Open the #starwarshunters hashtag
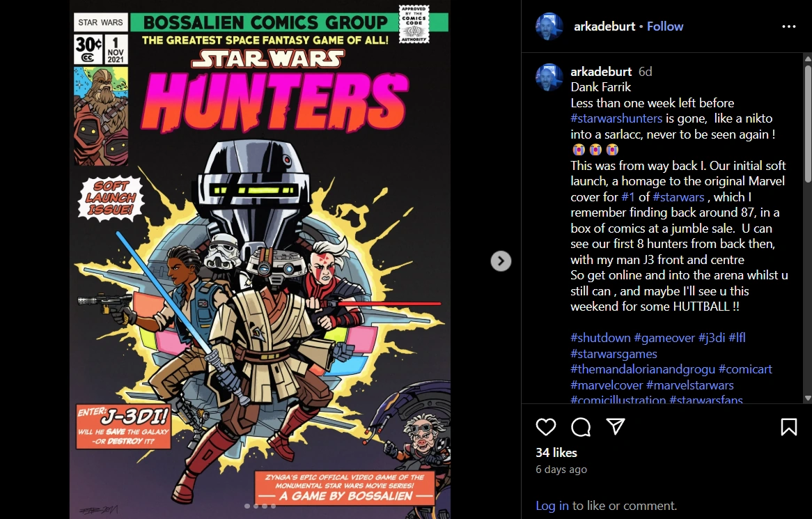The image size is (812, 519). 616,118
